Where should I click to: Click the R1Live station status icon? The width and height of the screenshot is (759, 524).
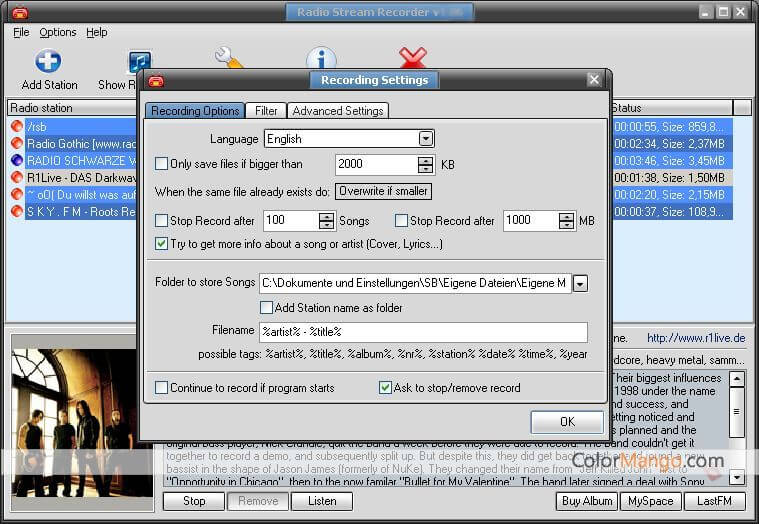point(17,178)
